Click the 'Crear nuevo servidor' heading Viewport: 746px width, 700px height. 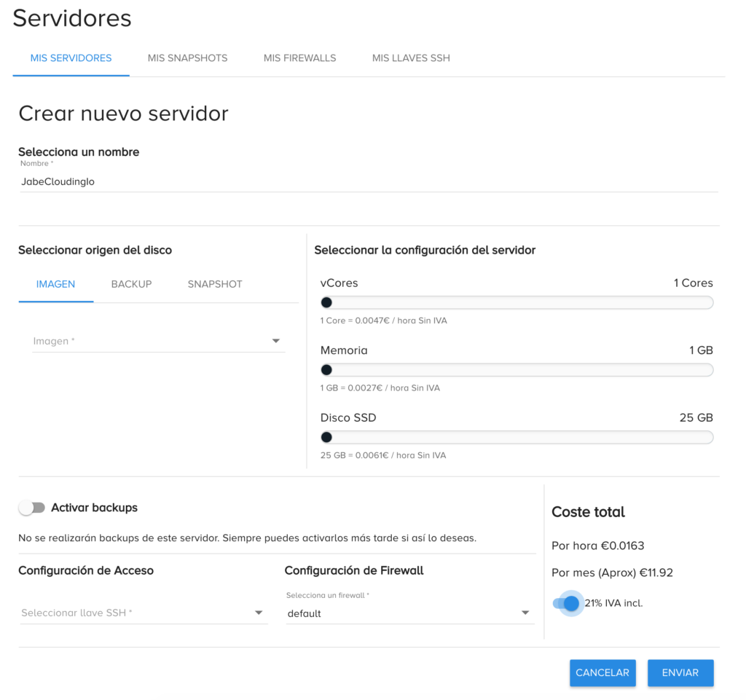(124, 114)
